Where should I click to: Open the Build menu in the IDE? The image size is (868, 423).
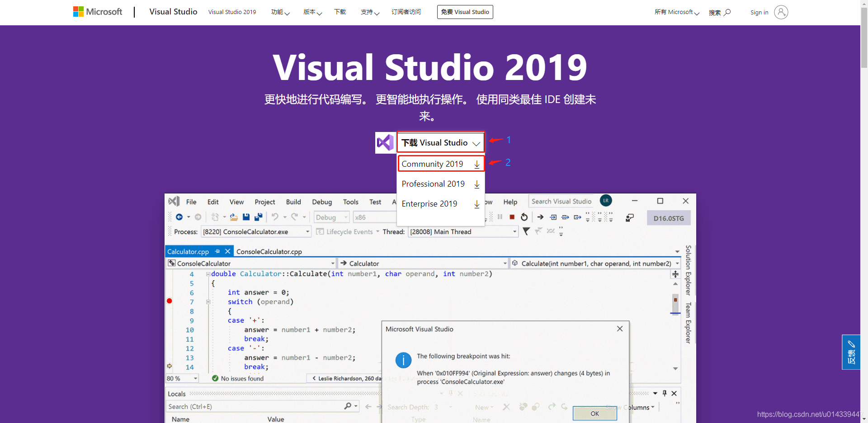[x=293, y=202]
